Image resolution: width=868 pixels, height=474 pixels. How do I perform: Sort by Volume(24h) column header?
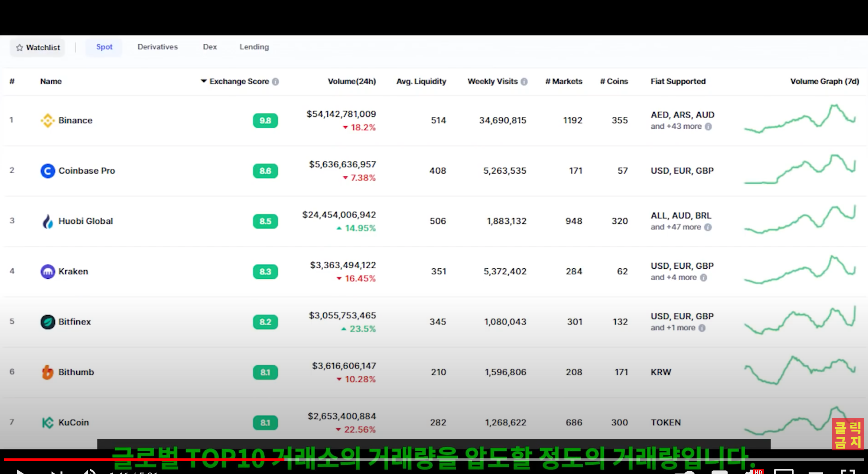click(352, 81)
